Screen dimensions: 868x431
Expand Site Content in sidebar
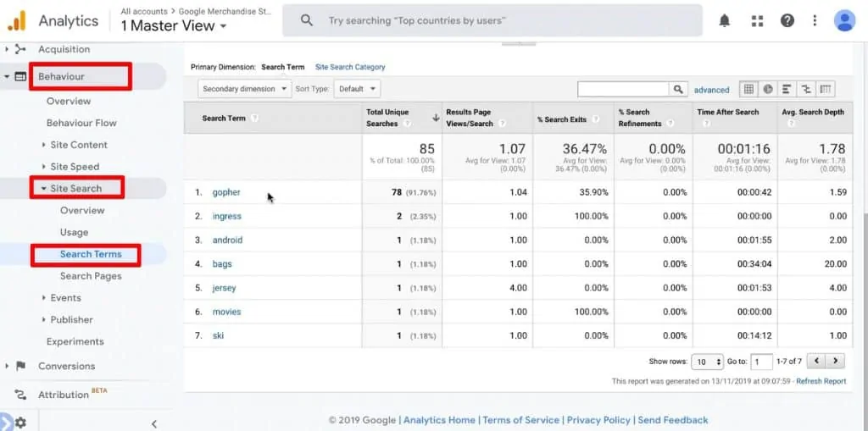tap(44, 145)
